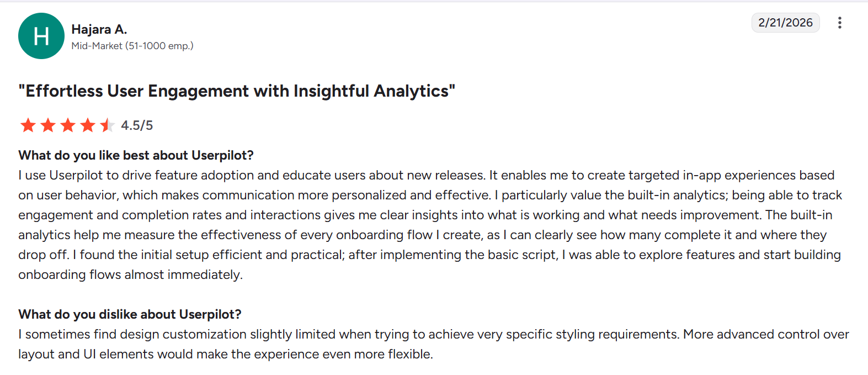Viewport: 868px width, 375px height.
Task: Click the green profile badge beside Hajara A.
Action: pos(41,36)
